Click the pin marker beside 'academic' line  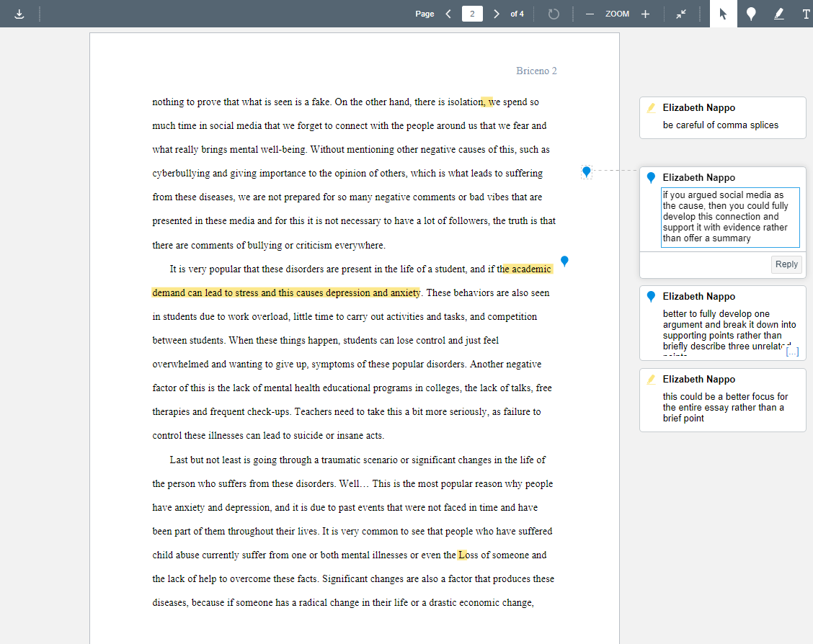564,261
